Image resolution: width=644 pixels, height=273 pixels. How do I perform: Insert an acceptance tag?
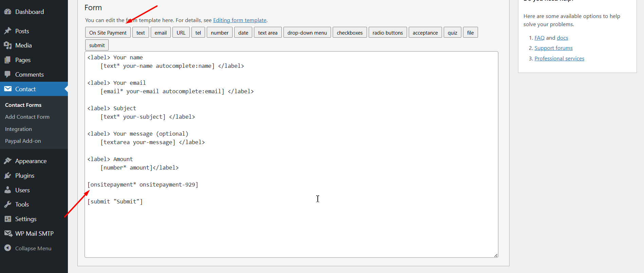(x=425, y=33)
